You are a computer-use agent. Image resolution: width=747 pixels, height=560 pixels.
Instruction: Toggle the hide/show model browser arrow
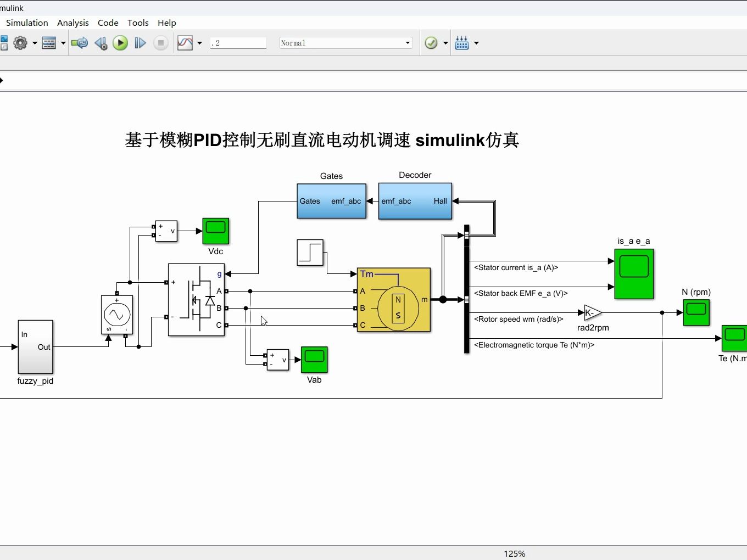[x=3, y=80]
